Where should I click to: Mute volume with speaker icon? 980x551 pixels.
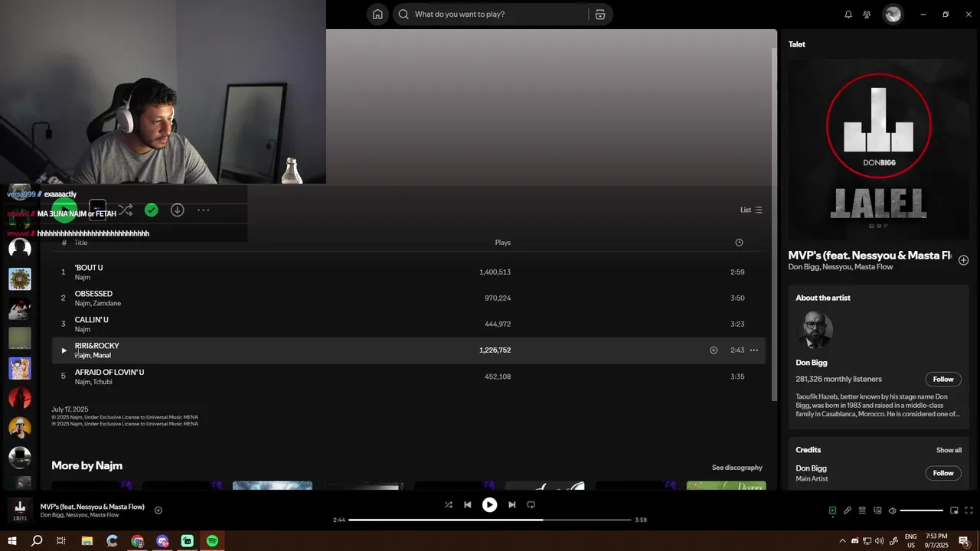tap(892, 510)
